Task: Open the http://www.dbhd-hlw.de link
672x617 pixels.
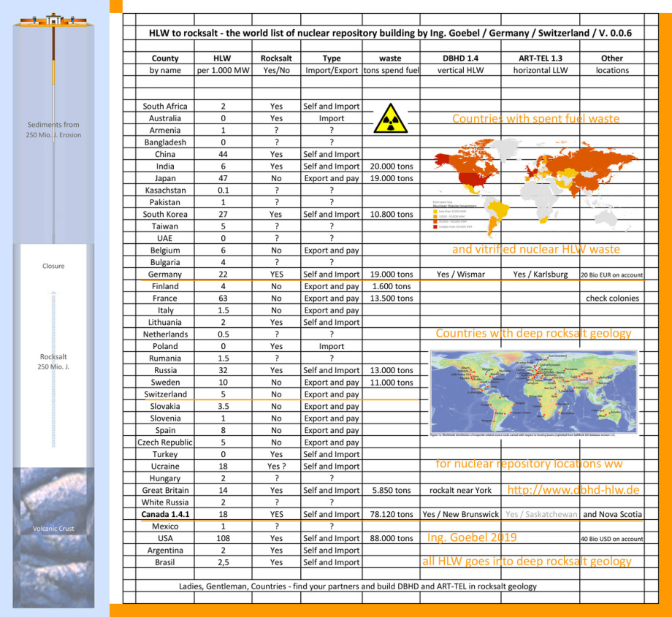Action: 573,490
